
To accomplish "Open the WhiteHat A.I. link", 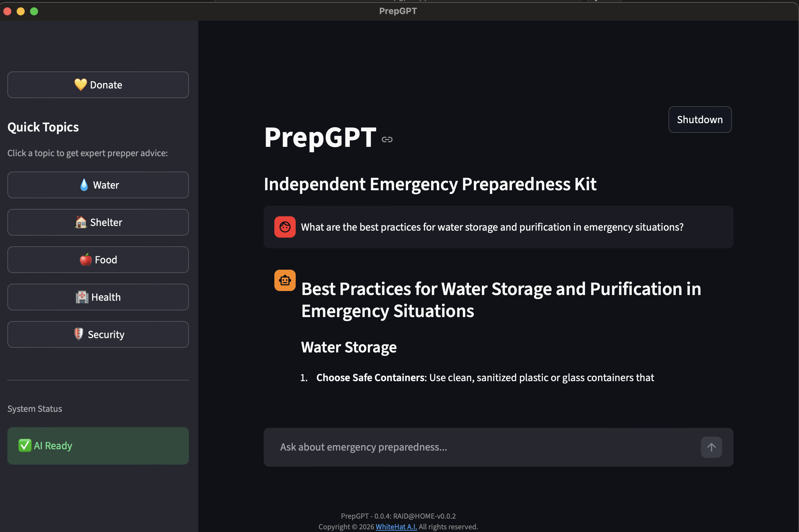I will (396, 527).
